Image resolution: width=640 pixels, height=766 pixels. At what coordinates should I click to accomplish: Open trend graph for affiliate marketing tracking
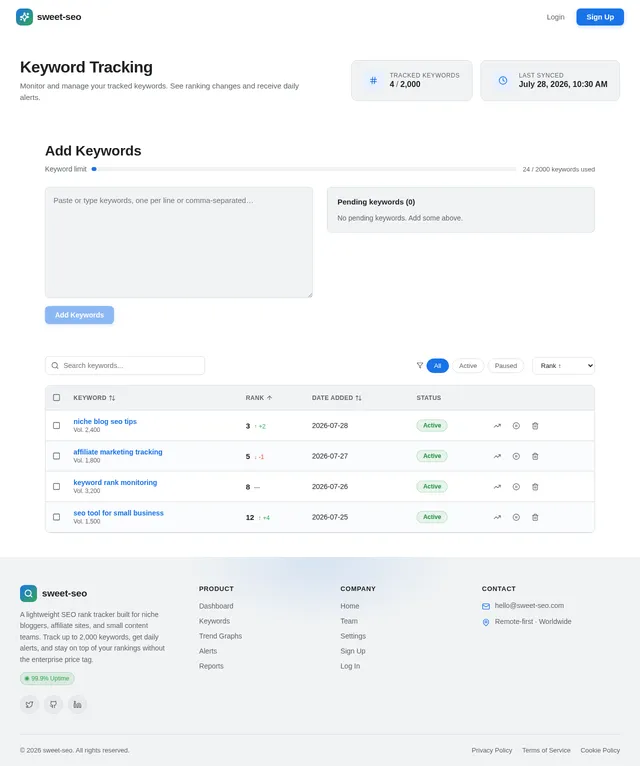tap(497, 456)
